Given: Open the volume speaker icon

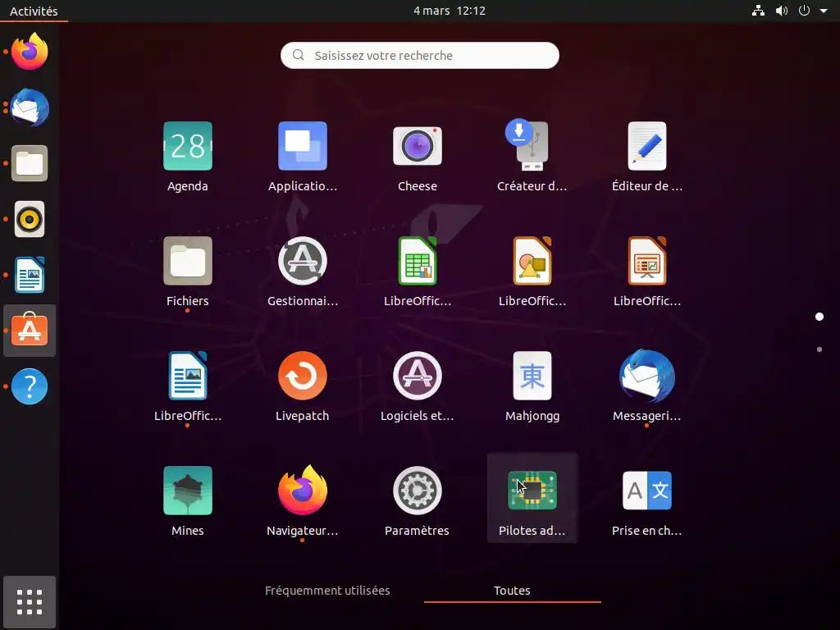Looking at the screenshot, I should coord(782,11).
